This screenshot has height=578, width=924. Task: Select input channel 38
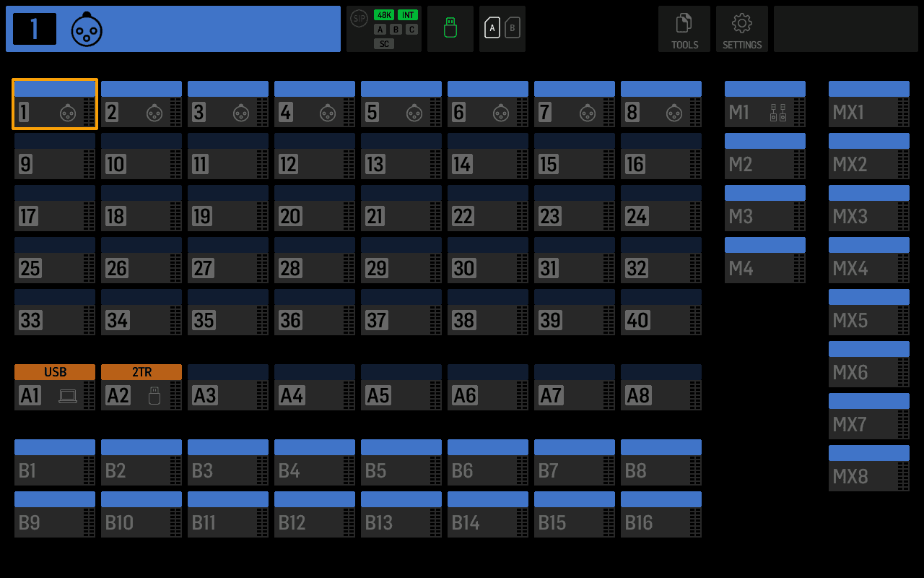[x=488, y=312]
